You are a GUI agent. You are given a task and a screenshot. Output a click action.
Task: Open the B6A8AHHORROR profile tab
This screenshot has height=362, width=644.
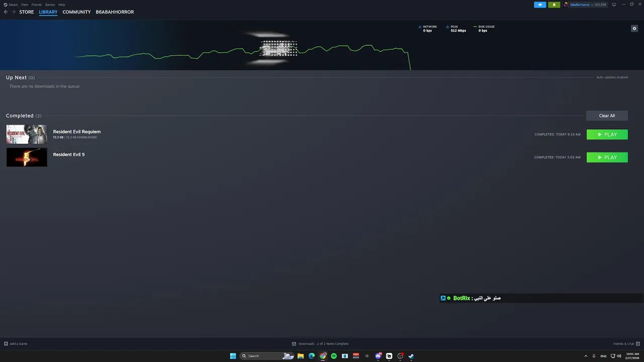point(115,12)
